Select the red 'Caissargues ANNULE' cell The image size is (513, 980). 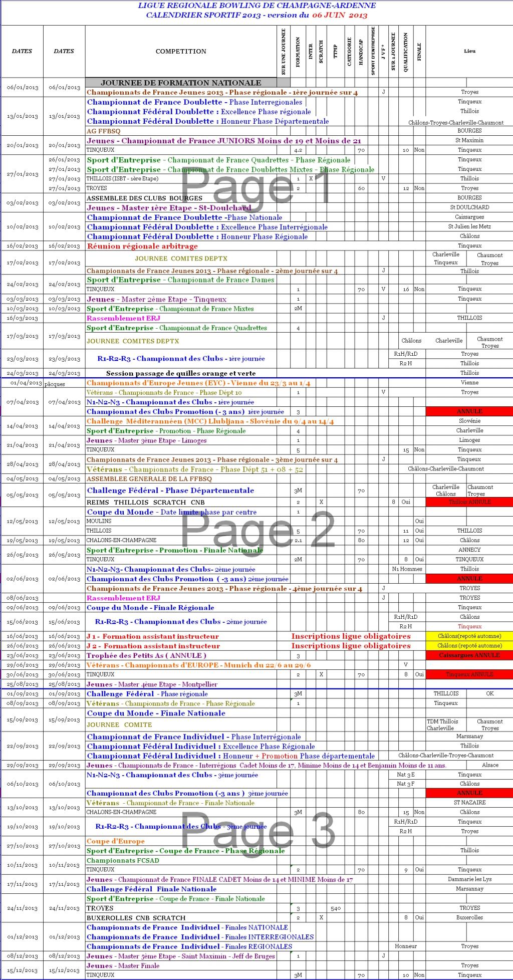469,655
